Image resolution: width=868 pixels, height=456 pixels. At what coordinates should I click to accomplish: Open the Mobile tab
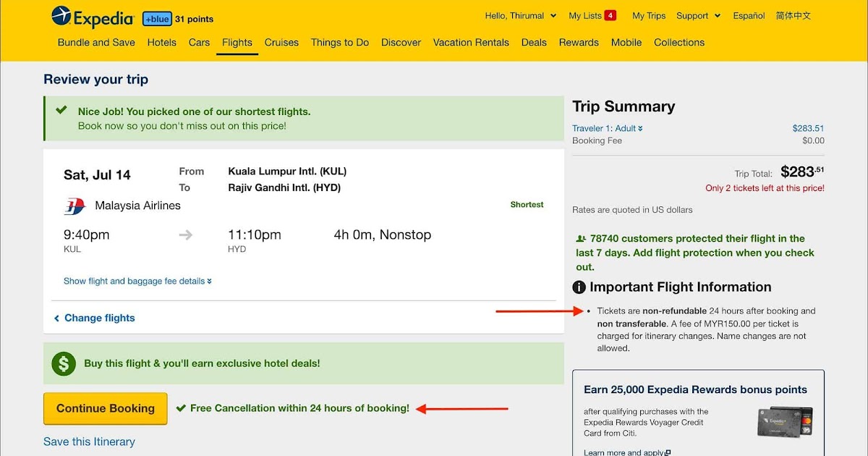[x=626, y=42]
